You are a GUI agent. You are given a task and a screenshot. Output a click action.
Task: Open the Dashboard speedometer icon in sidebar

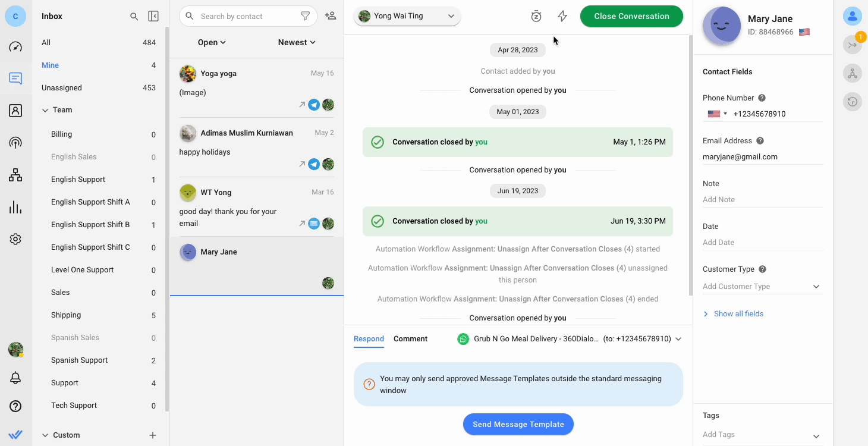[15, 47]
